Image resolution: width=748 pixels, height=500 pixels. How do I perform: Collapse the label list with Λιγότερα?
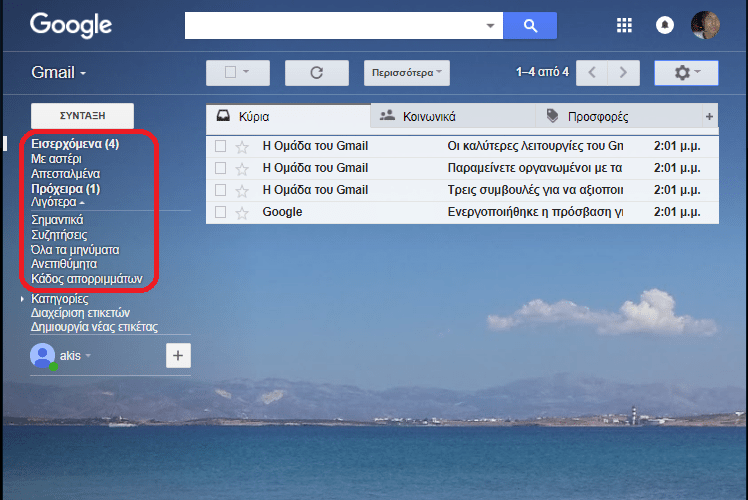click(57, 202)
